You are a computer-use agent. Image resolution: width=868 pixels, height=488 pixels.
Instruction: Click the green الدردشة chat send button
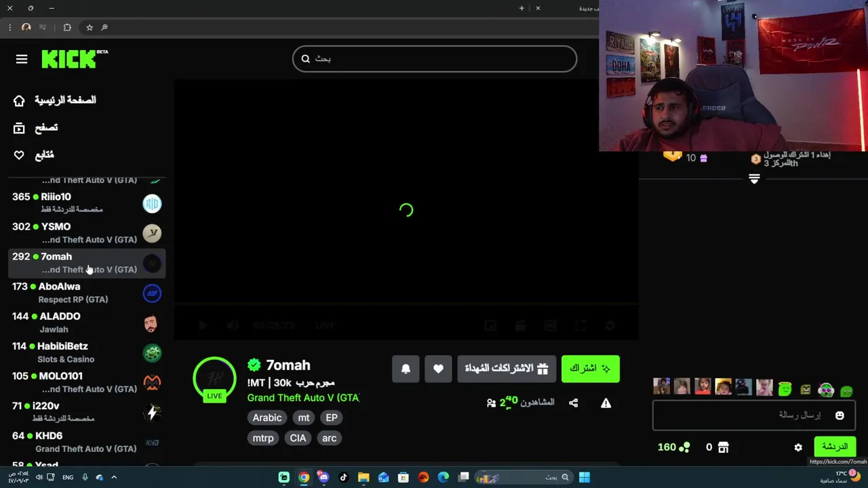click(x=835, y=447)
